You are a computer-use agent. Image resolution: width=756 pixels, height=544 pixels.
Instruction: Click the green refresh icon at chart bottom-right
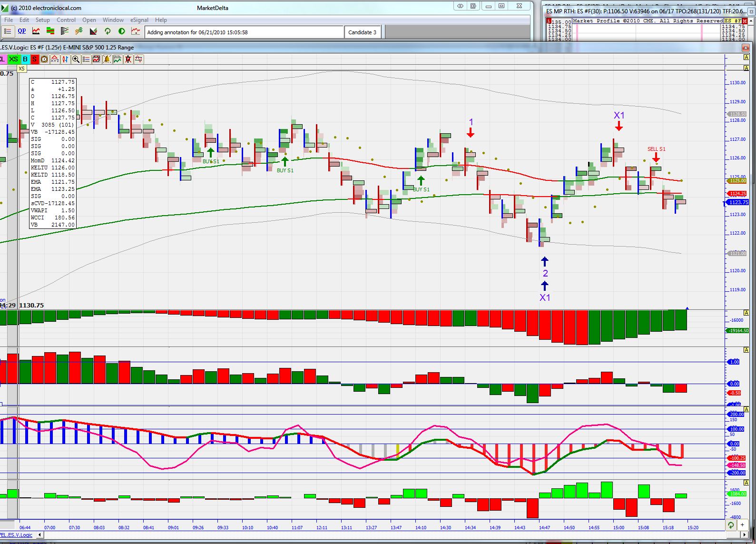click(x=731, y=525)
